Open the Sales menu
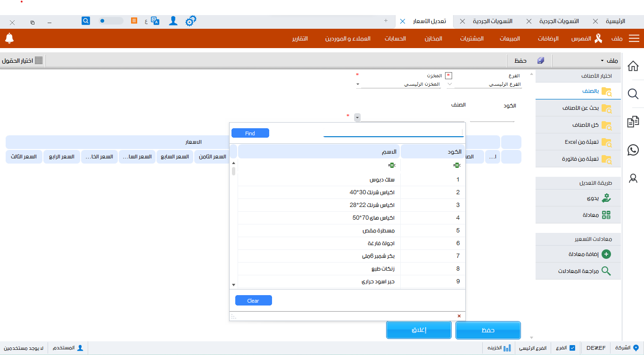644x355 pixels. pos(510,39)
